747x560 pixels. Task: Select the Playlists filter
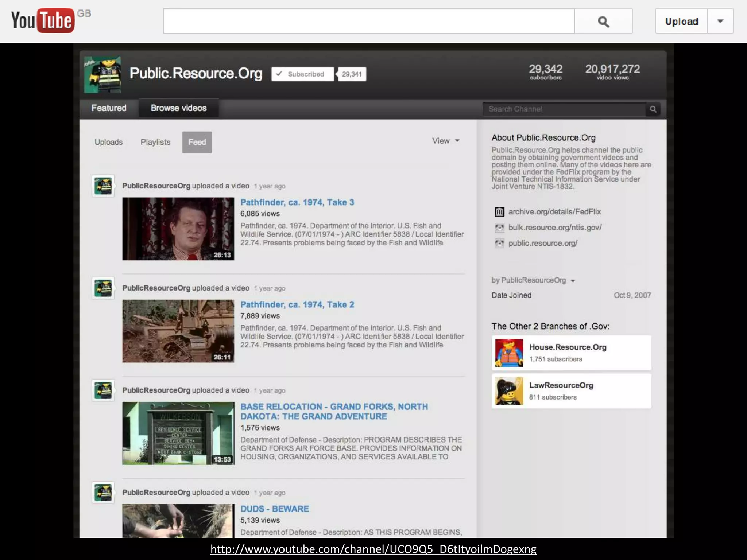coord(155,142)
